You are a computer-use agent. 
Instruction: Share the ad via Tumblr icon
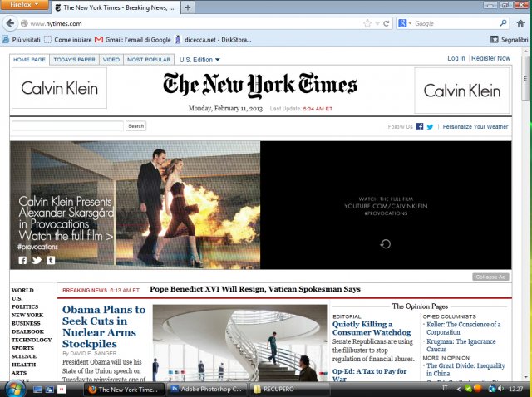click(x=51, y=260)
